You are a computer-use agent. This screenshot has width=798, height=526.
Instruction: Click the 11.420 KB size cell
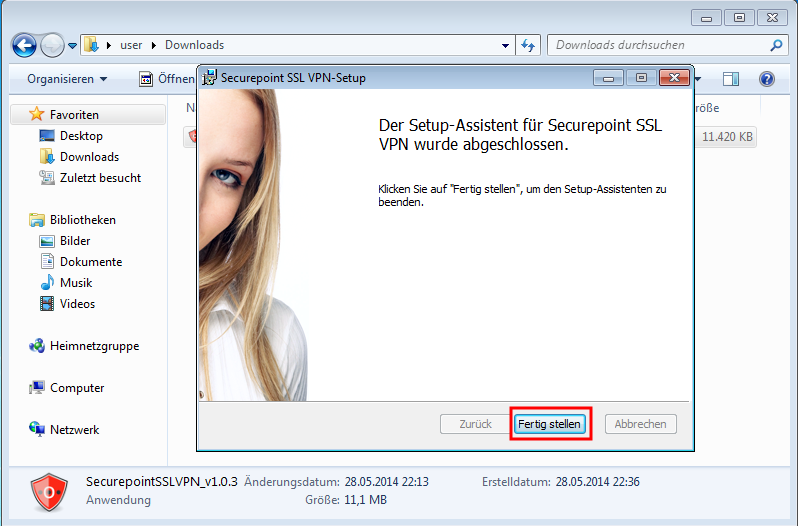point(727,137)
